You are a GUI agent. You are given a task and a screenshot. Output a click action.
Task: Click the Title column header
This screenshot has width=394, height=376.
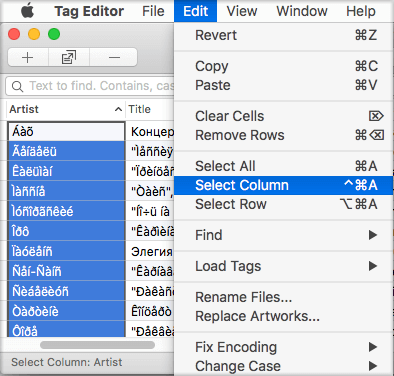150,109
